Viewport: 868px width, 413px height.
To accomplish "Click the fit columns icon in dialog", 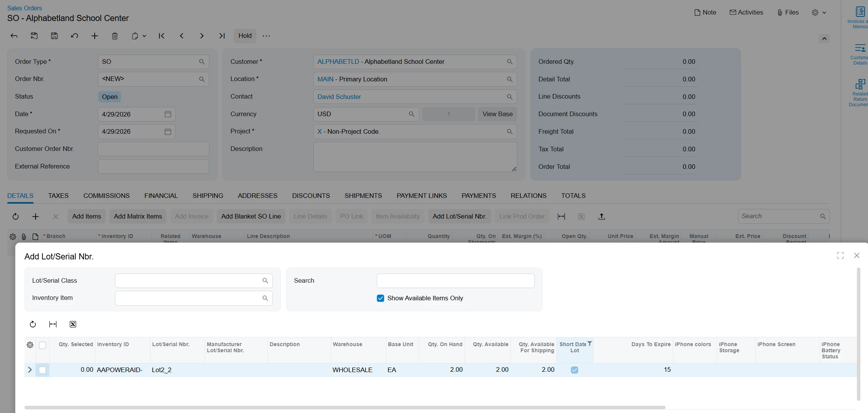I will click(x=53, y=324).
